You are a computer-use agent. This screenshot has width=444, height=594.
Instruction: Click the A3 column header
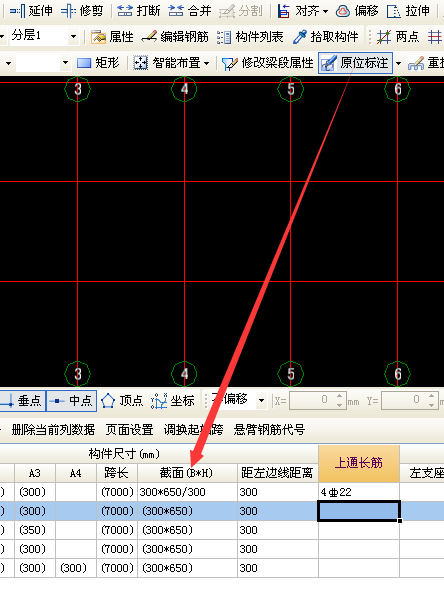(x=35, y=473)
